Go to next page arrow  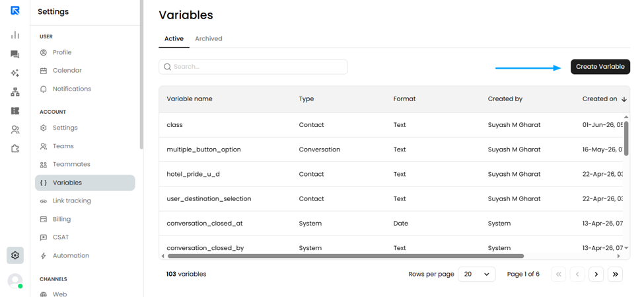(596, 275)
